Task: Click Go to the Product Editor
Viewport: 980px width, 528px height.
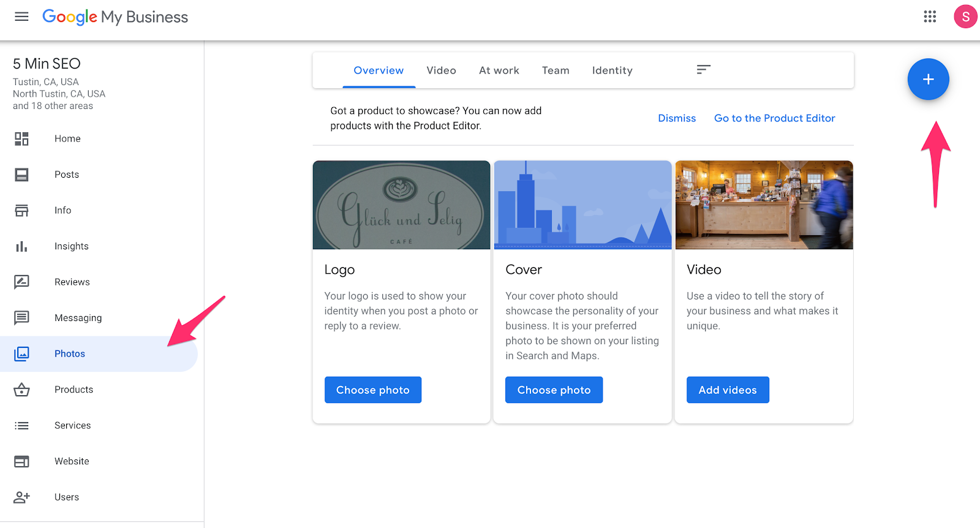Action: [x=774, y=118]
